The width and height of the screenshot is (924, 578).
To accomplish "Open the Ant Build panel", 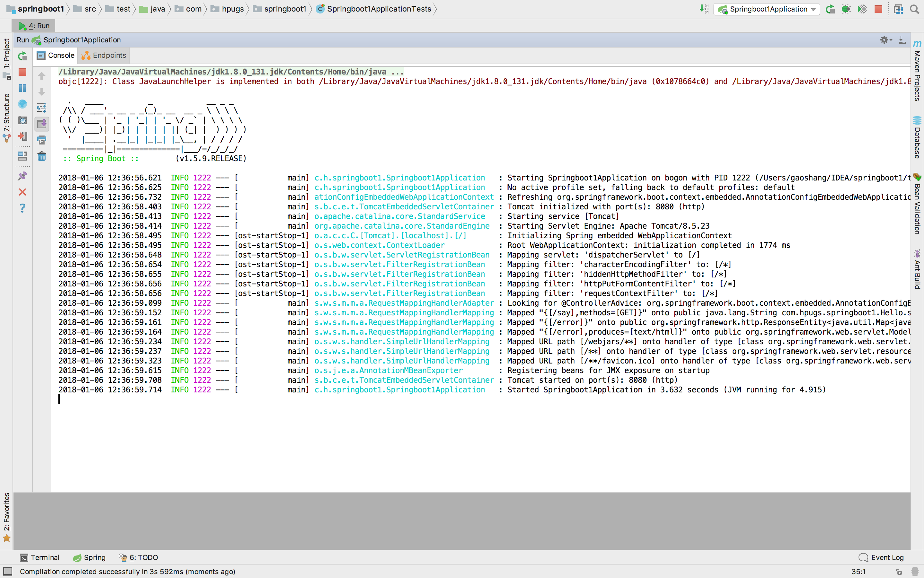I will (x=917, y=269).
